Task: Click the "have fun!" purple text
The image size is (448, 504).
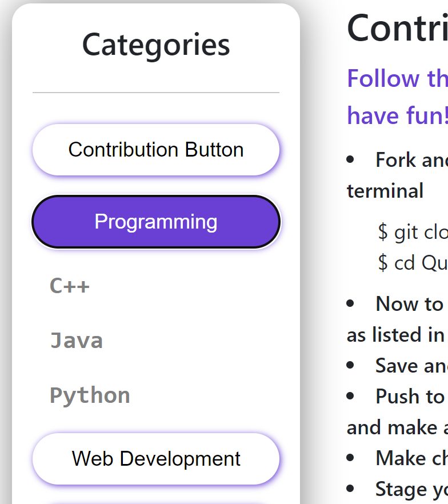Action: click(397, 115)
